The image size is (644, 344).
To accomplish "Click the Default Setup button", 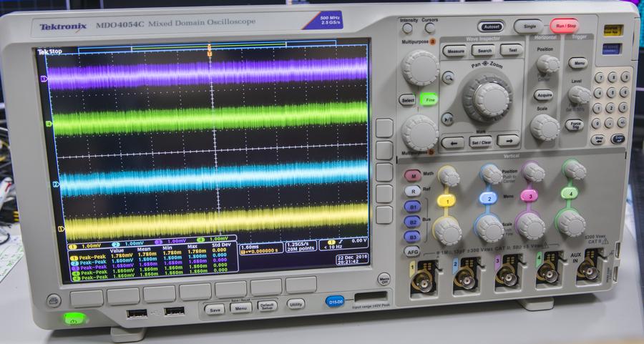I will click(267, 306).
